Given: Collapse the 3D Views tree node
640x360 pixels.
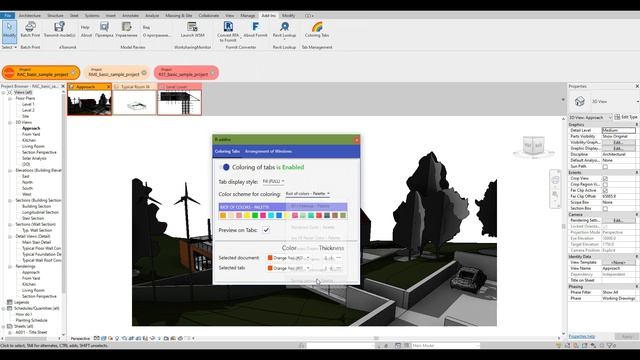Looking at the screenshot, I should (10, 122).
